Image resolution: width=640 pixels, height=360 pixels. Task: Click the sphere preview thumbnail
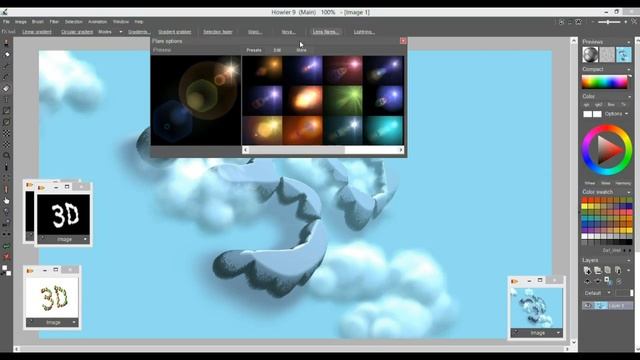click(x=590, y=54)
